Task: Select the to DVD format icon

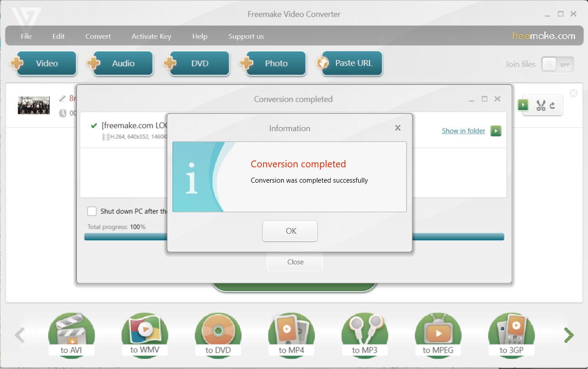Action: coord(218,335)
